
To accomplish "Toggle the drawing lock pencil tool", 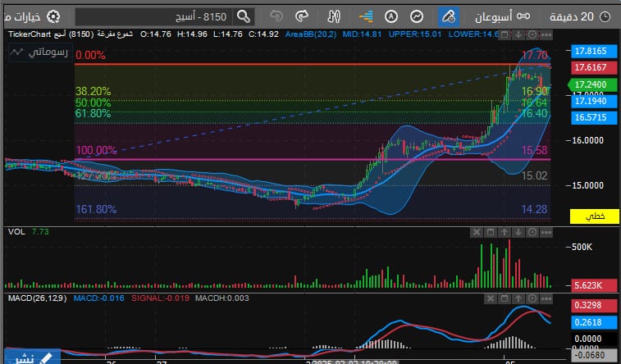I will [448, 16].
